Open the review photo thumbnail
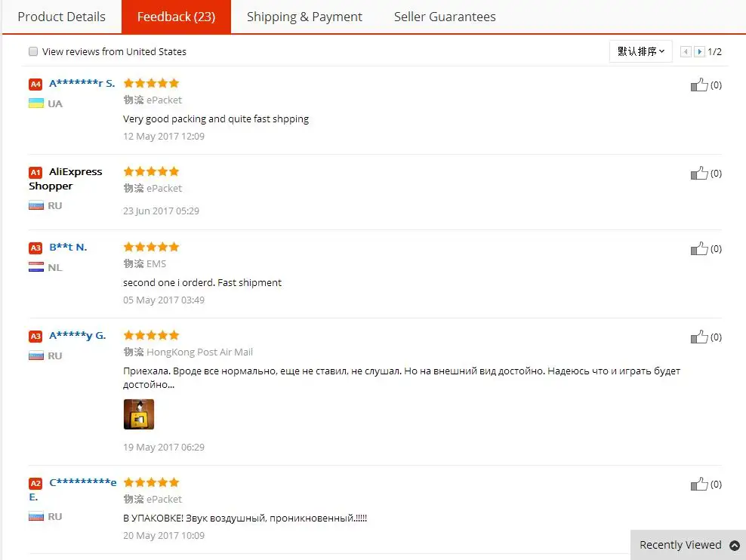 tap(139, 414)
